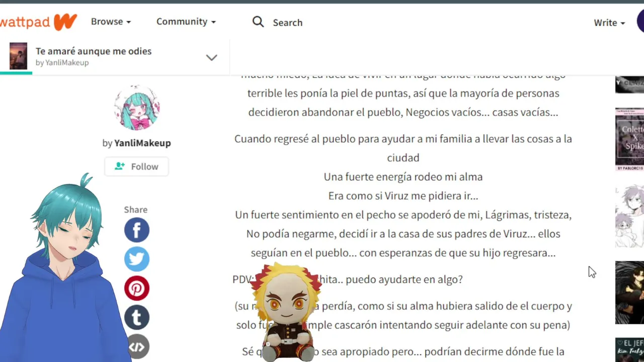Open the dark-haired man recommended story cover
The width and height of the screenshot is (644, 362).
pos(629,293)
